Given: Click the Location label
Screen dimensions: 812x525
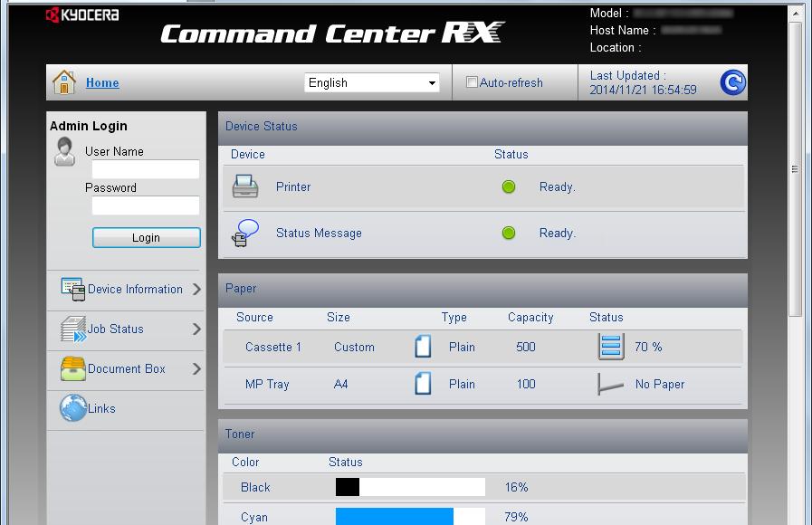Looking at the screenshot, I should point(616,48).
